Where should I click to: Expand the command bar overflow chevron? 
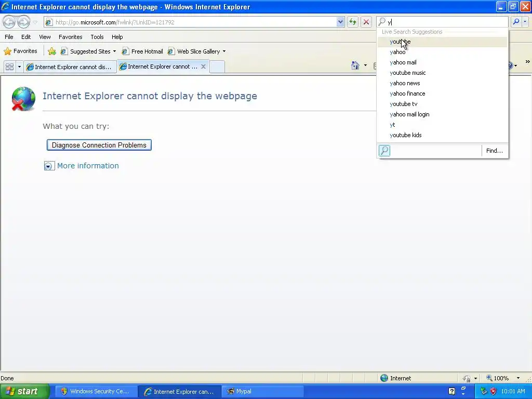[x=528, y=62]
